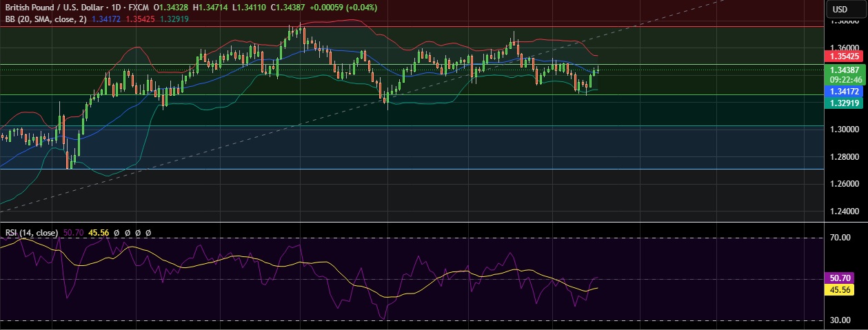The height and width of the screenshot is (330, 868).
Task: Click the teal BB lower value 1.32919 in legend
Action: 174,19
